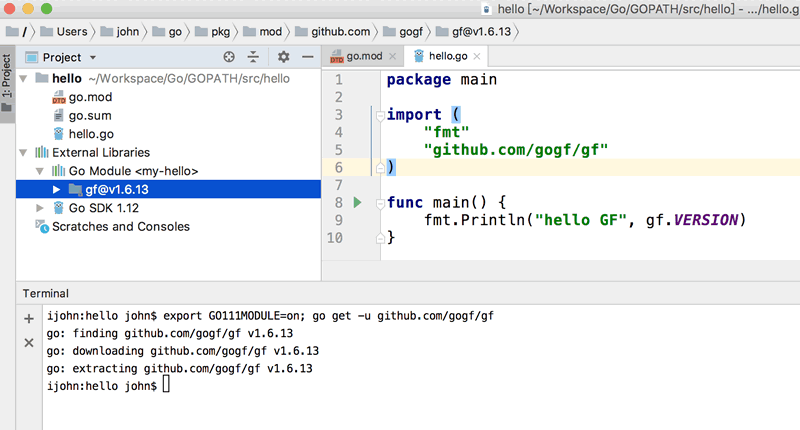Click the Collapse All icon in Project panel
The width and height of the screenshot is (800, 430).
pos(253,58)
